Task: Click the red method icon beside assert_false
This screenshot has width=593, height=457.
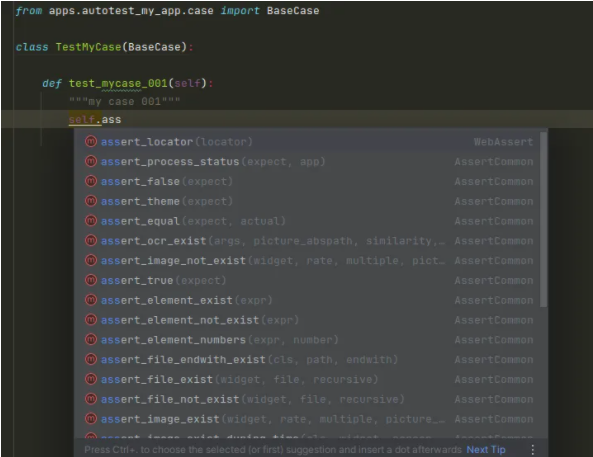Action: (x=91, y=181)
